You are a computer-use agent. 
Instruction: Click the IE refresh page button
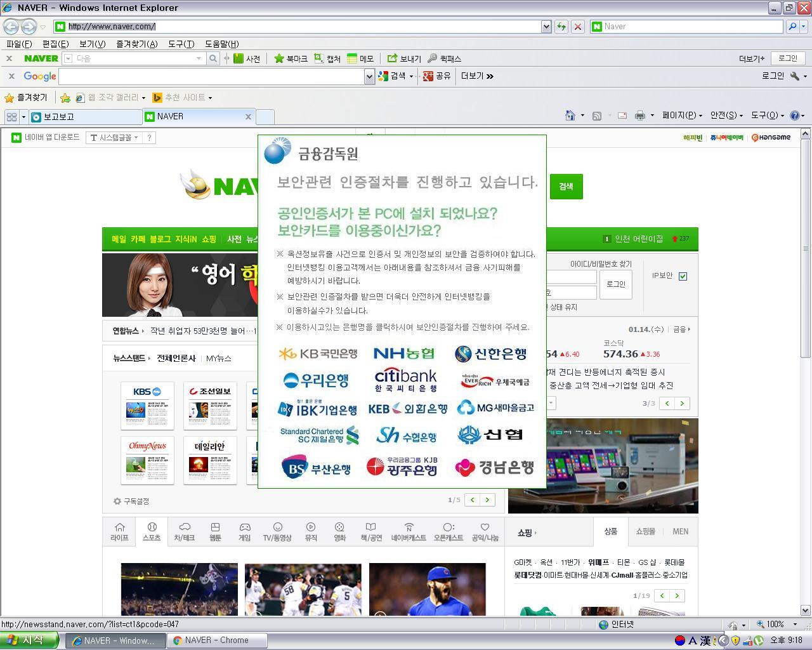pos(561,27)
